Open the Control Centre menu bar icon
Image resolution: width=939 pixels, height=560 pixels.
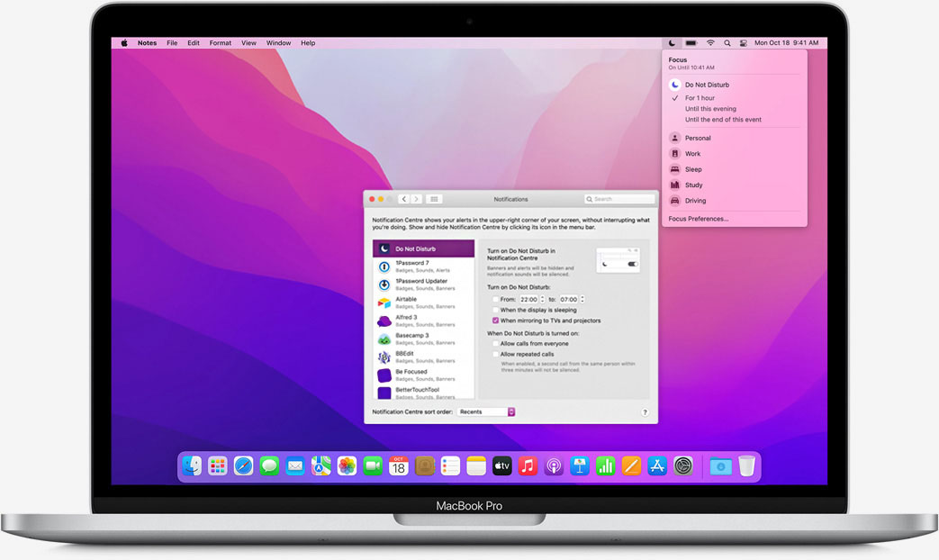(743, 42)
